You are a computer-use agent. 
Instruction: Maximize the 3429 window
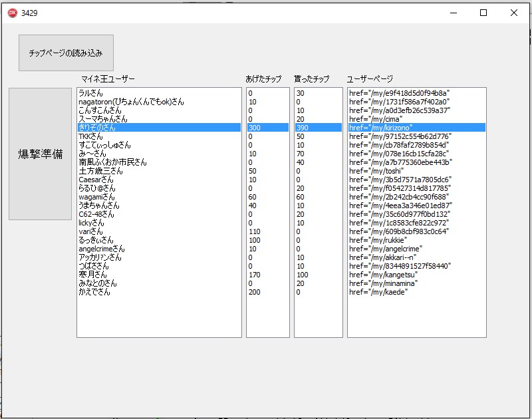483,12
